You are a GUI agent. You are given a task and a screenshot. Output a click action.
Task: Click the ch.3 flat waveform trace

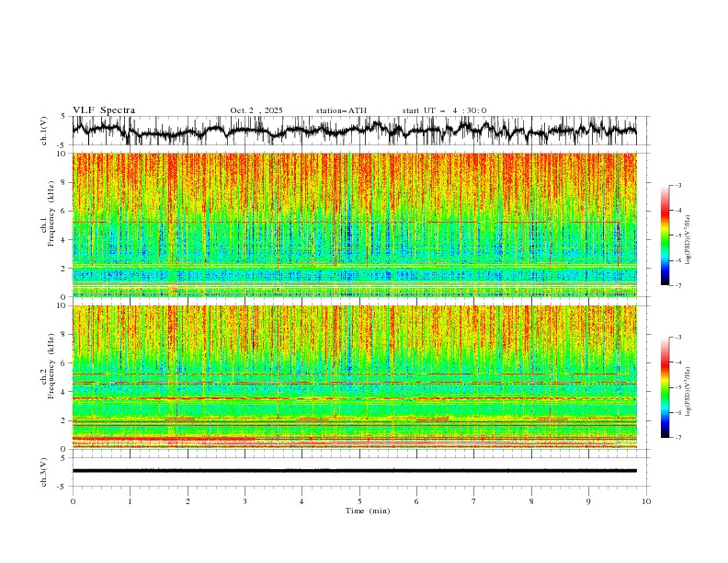[x=354, y=471]
